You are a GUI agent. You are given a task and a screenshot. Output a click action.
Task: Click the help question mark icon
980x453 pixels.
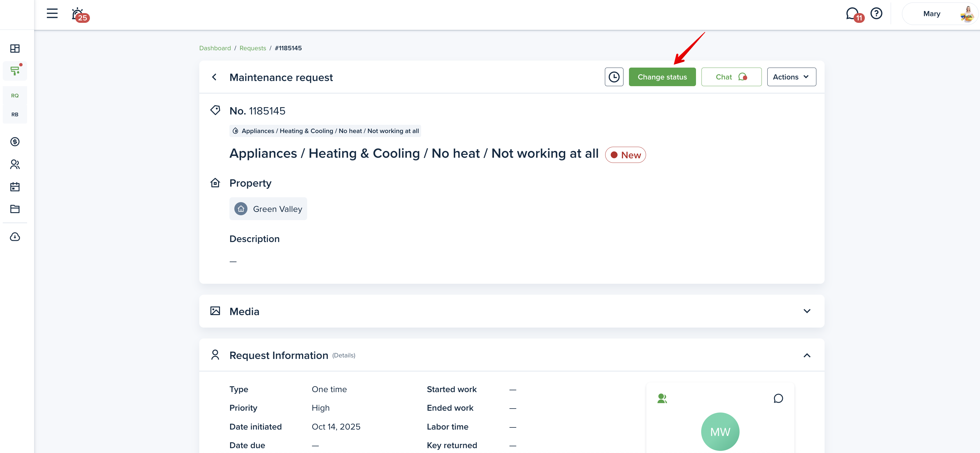(x=876, y=14)
